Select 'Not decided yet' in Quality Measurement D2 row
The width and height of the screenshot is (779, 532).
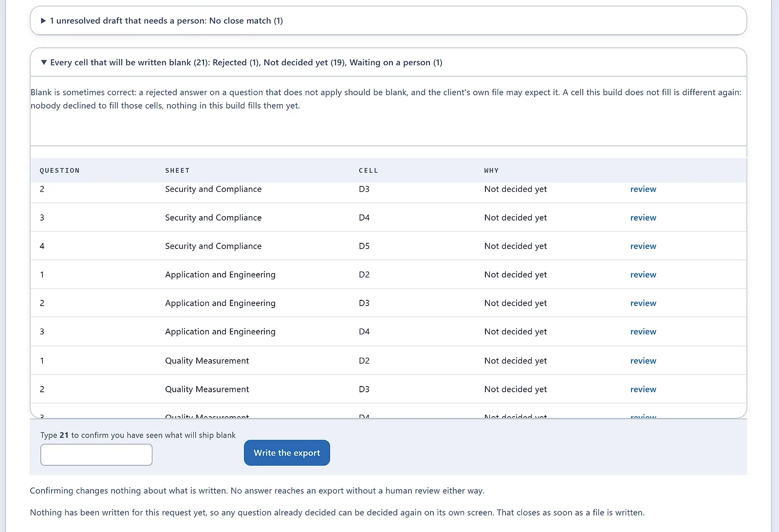[x=515, y=361]
